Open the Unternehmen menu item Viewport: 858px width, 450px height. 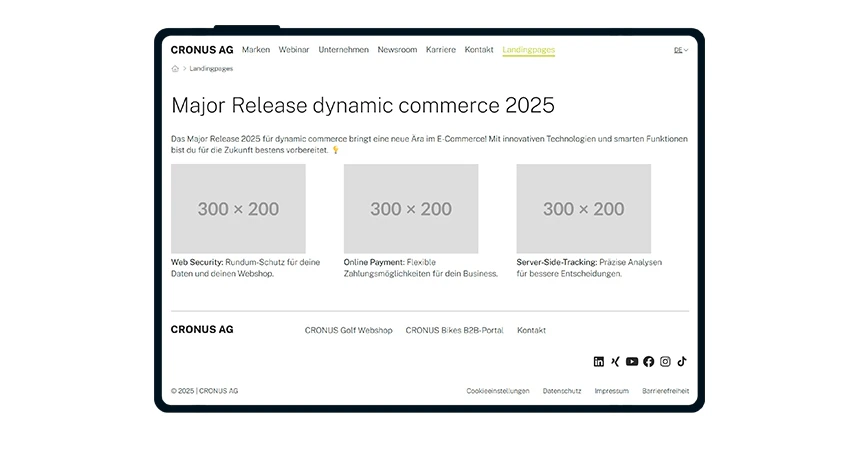344,49
